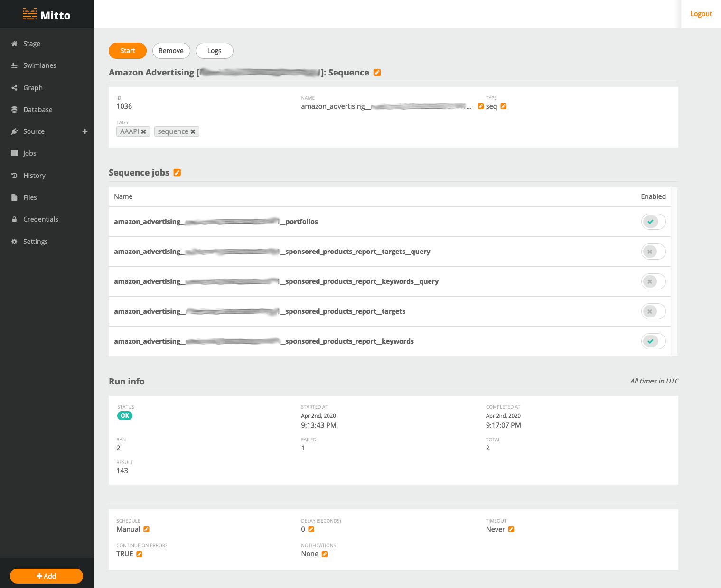721x588 pixels.
Task: Delete the sequence tag using its x
Action: point(193,132)
